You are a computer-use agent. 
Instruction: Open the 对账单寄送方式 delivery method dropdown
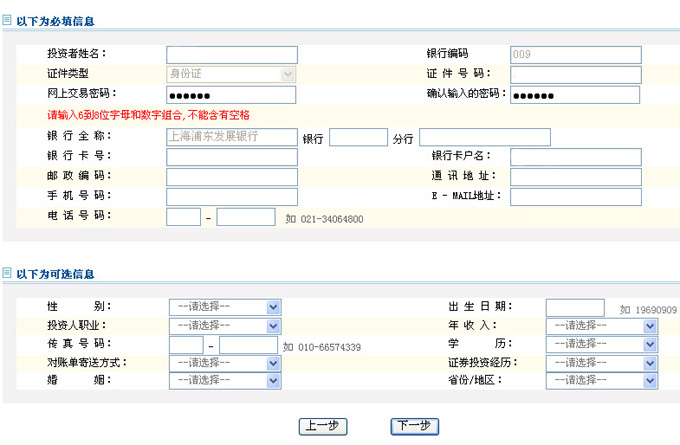tap(224, 362)
